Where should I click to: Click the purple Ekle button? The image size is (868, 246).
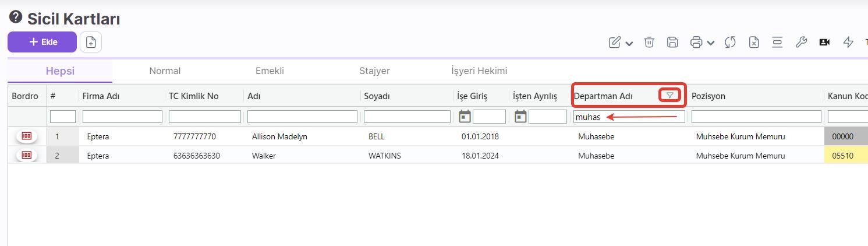click(x=42, y=42)
